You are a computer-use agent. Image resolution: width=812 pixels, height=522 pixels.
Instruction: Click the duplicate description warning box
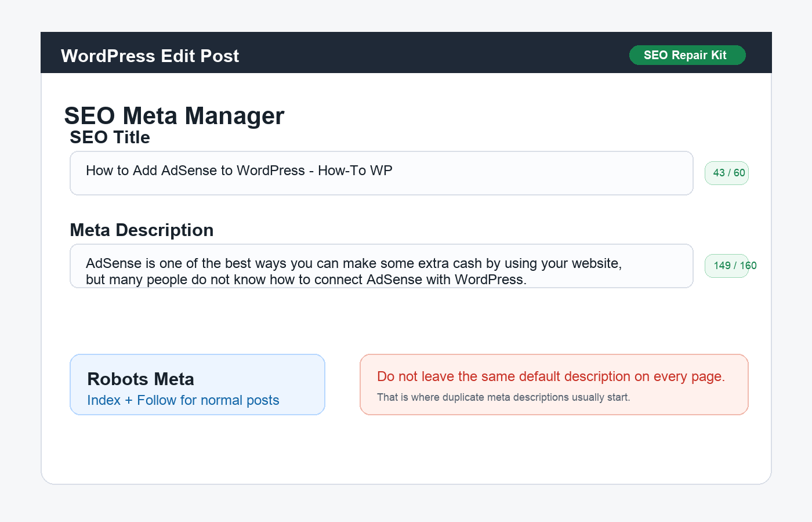pyautogui.click(x=554, y=385)
